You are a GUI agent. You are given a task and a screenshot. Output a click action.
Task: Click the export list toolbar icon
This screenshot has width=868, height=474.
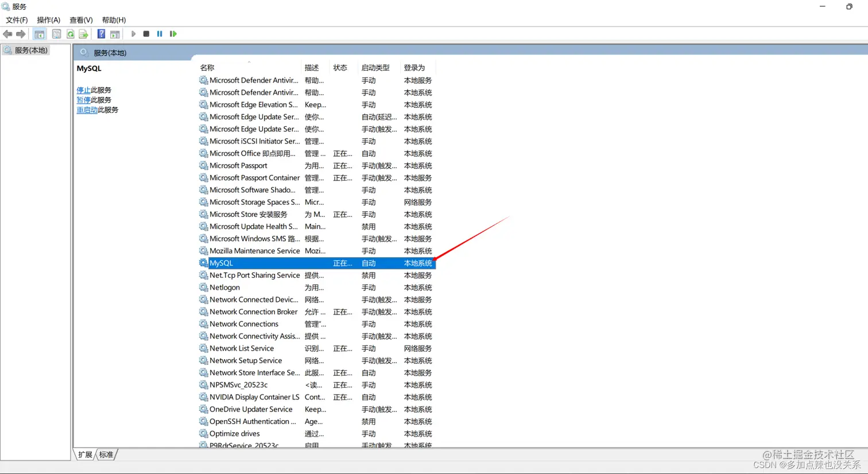pos(83,34)
